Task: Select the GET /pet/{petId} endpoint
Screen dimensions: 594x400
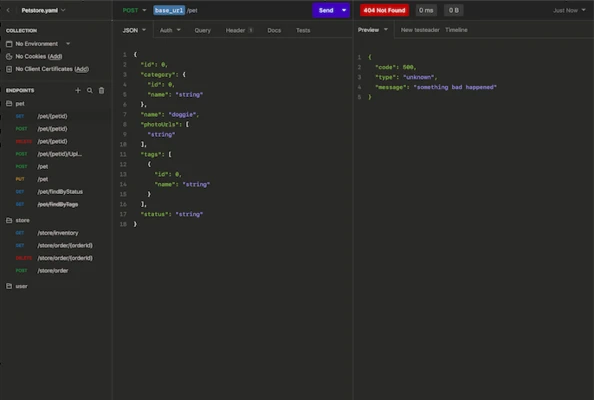Action: 56,116
